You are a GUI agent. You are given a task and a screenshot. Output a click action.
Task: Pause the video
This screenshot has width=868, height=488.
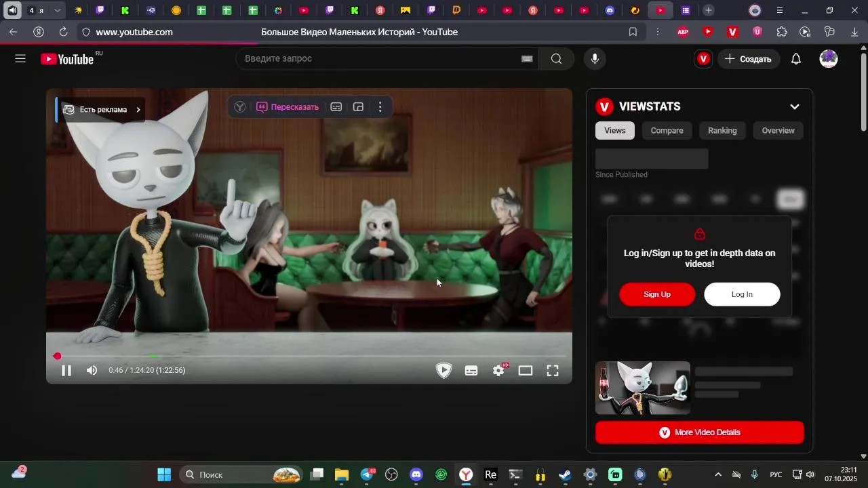point(66,370)
